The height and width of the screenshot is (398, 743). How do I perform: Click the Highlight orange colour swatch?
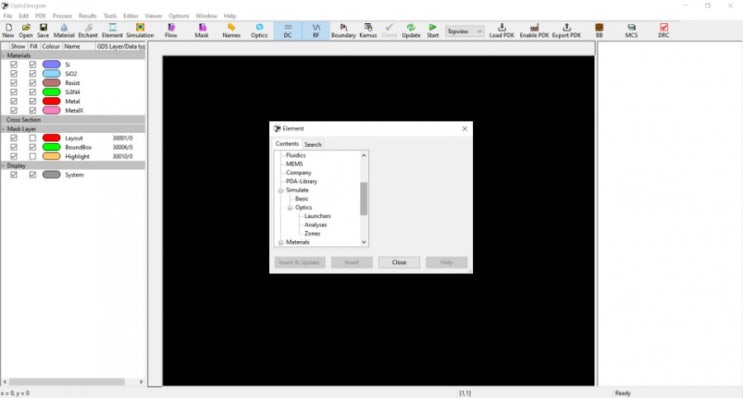51,156
